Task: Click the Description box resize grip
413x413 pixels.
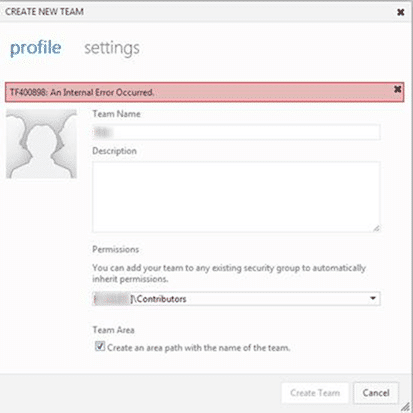Action: pyautogui.click(x=376, y=228)
